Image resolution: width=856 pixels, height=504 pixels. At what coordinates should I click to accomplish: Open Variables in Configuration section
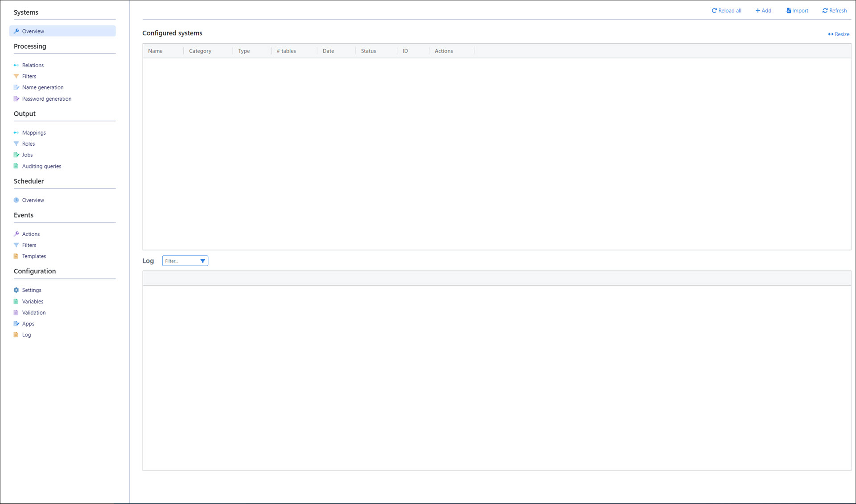click(x=33, y=302)
